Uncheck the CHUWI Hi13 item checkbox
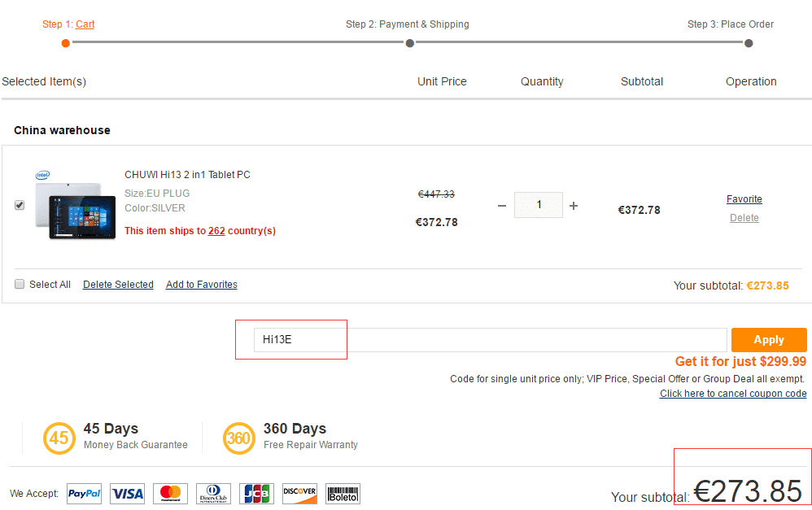The image size is (812, 510). click(20, 205)
